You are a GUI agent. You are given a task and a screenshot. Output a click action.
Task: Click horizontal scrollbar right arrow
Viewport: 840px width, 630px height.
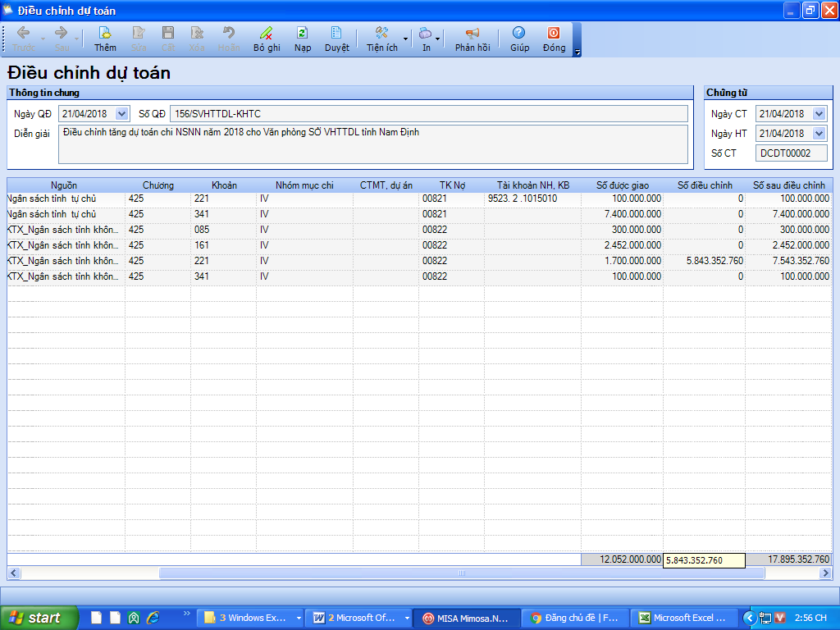coord(825,573)
